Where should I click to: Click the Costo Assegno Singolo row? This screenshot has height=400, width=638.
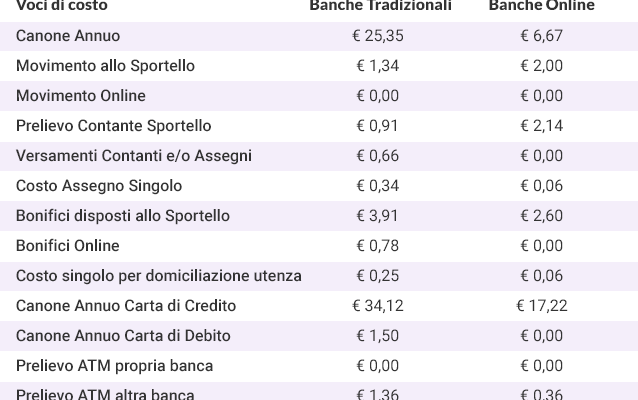click(319, 186)
